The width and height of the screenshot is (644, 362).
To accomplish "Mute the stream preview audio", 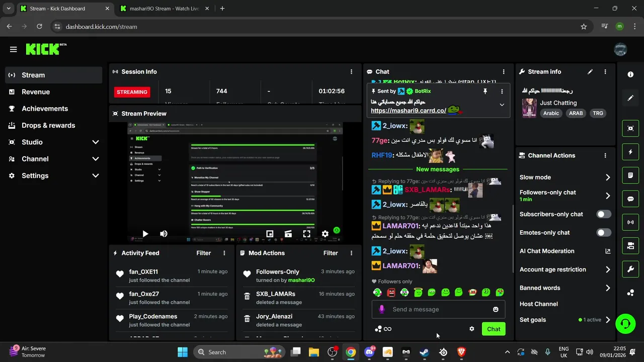I will coord(164,234).
